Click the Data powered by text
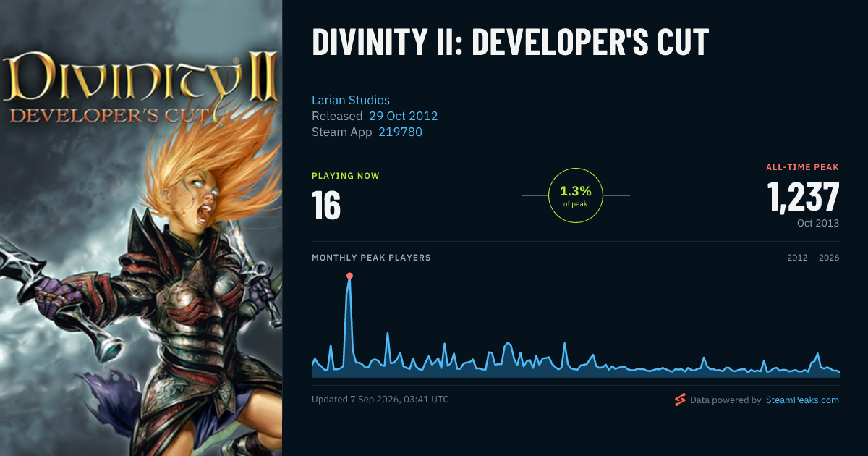Viewport: 868px width, 456px height. point(726,400)
